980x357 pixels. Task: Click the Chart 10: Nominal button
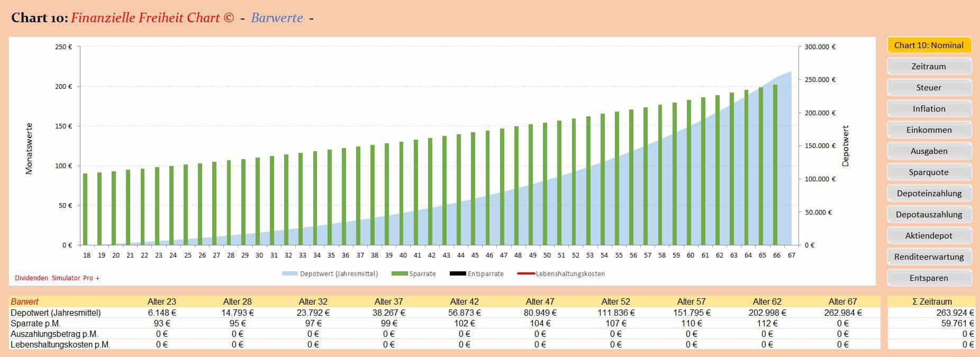pos(929,45)
